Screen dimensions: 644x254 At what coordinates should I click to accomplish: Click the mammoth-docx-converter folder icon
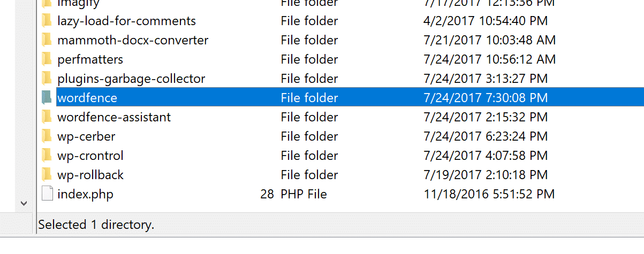point(47,41)
